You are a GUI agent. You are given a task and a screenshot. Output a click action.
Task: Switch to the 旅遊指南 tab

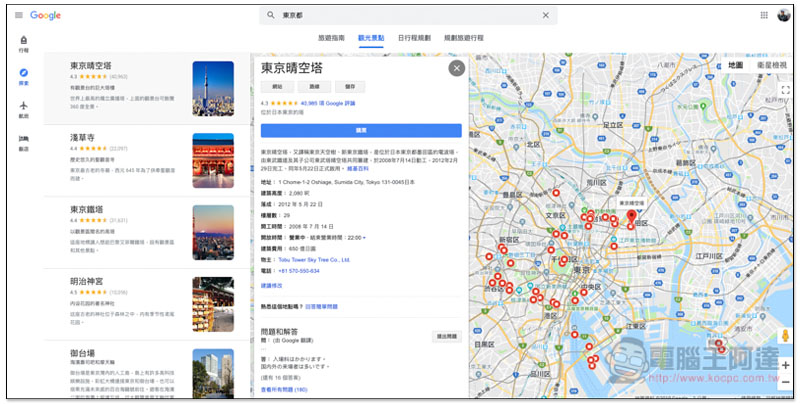coord(331,38)
